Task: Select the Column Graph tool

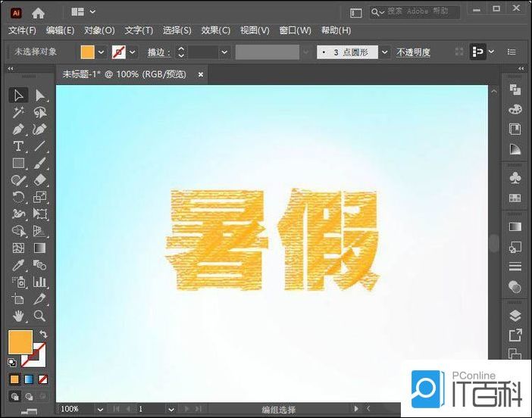Action: pyautogui.click(x=40, y=282)
